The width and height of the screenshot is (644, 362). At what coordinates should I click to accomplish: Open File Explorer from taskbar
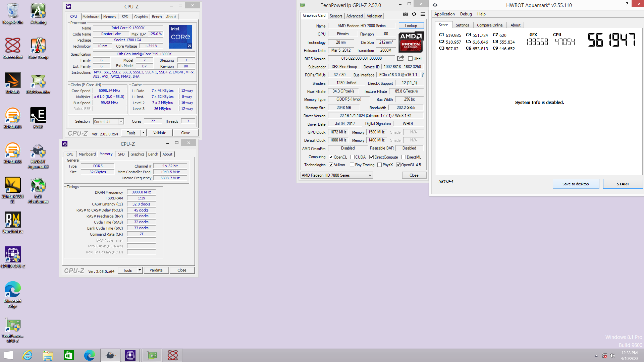(x=48, y=355)
